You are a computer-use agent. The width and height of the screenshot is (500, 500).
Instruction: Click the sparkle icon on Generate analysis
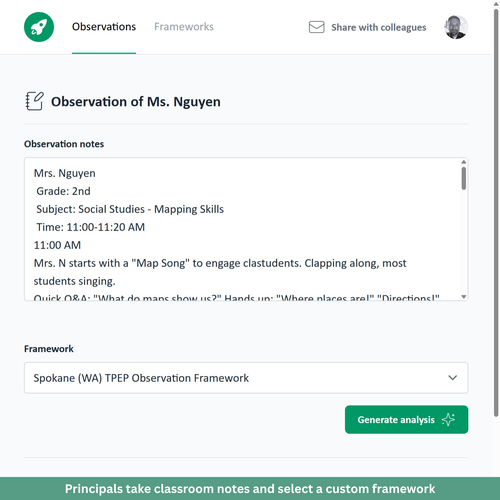point(448,419)
